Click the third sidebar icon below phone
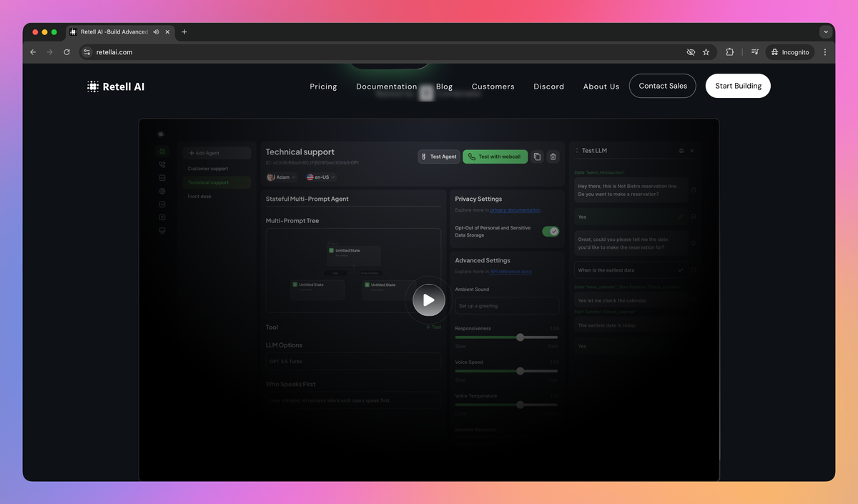This screenshot has width=858, height=504. (x=162, y=178)
